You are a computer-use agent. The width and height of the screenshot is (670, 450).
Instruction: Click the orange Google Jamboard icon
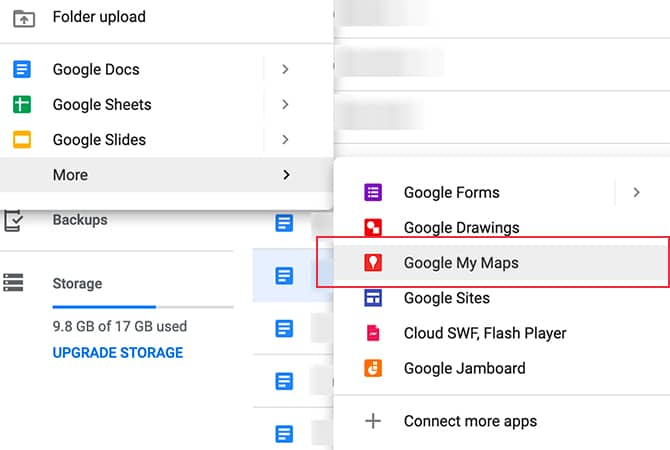pos(373,368)
